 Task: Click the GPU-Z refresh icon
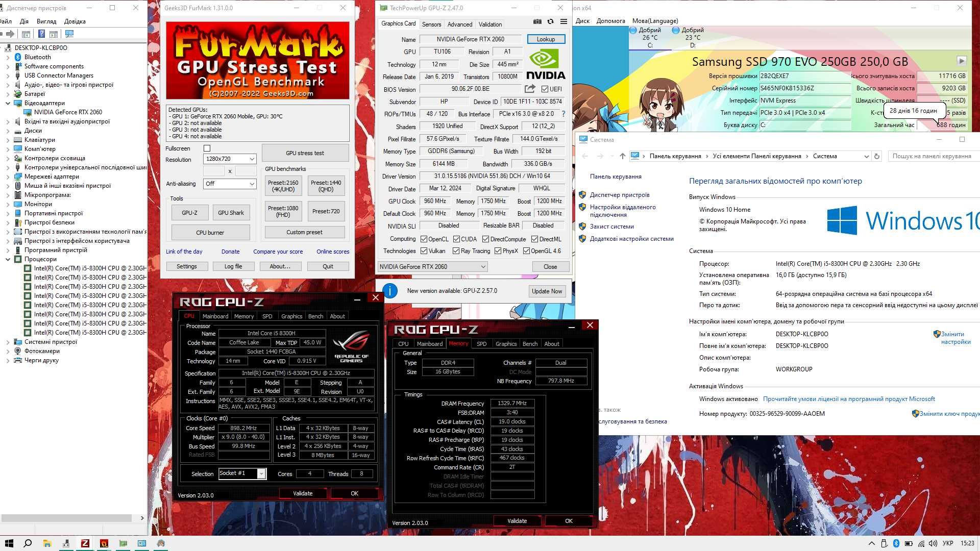tap(550, 21)
